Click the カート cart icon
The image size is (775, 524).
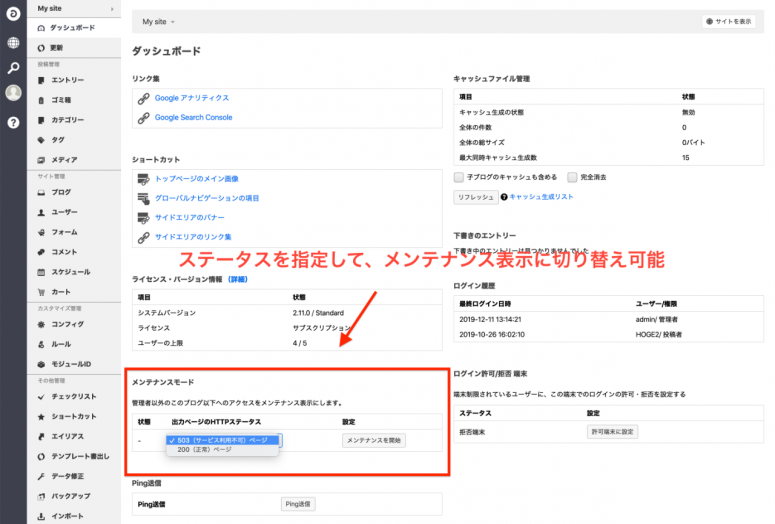42,292
